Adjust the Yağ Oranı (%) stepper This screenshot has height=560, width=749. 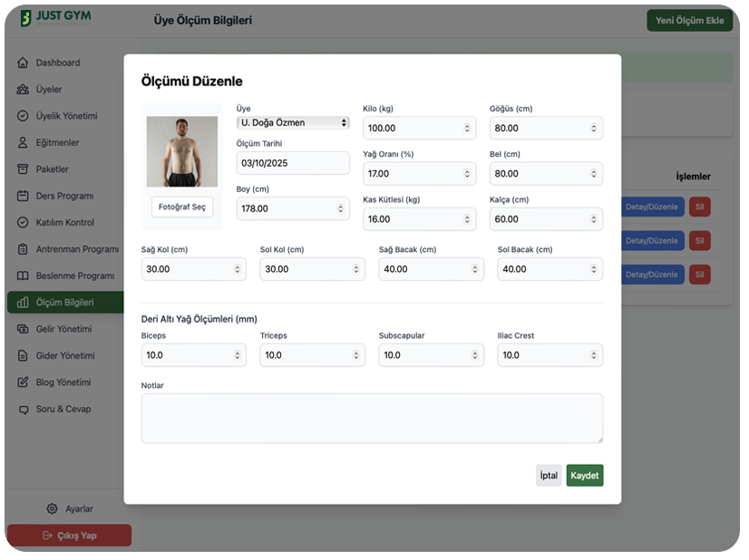coord(467,174)
